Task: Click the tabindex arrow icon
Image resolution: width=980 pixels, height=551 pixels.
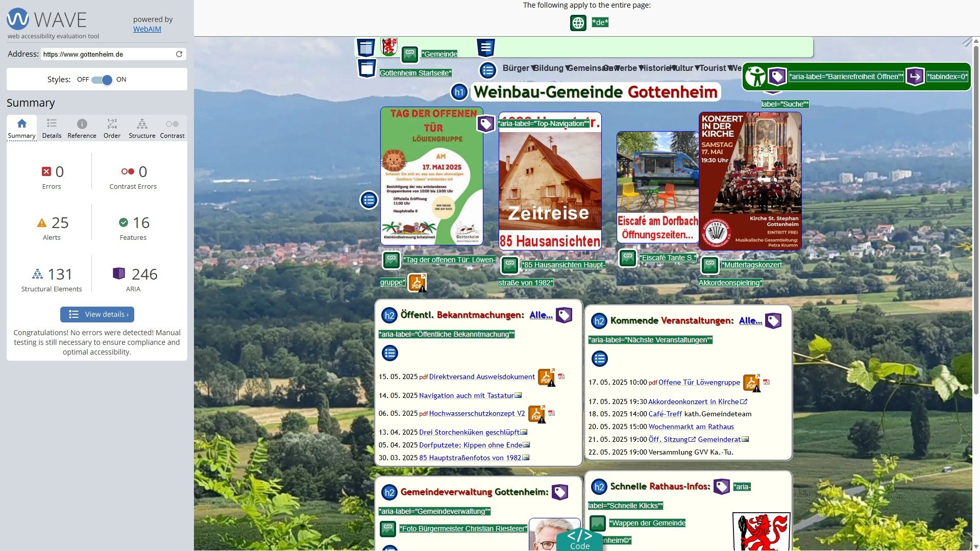Action: [x=915, y=77]
